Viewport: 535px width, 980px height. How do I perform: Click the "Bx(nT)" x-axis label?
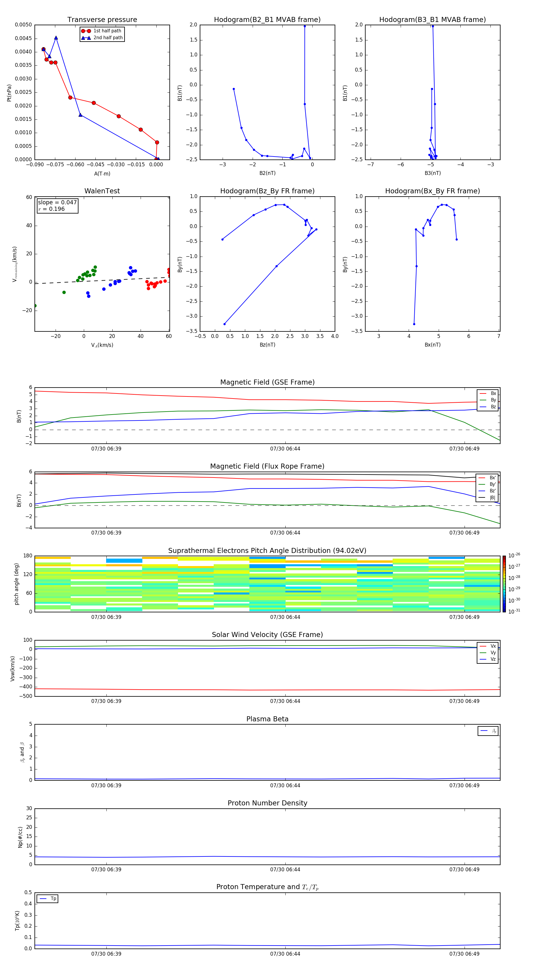pyautogui.click(x=432, y=345)
